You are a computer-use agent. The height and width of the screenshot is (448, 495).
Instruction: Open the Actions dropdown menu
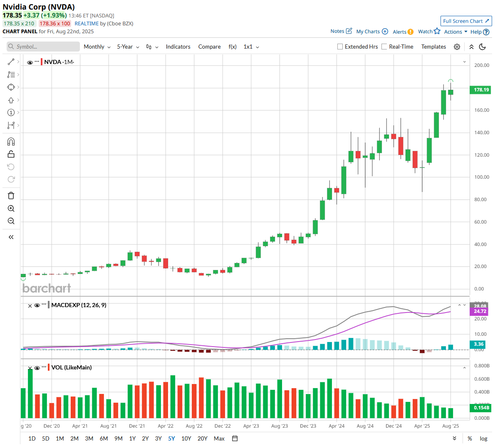455,32
